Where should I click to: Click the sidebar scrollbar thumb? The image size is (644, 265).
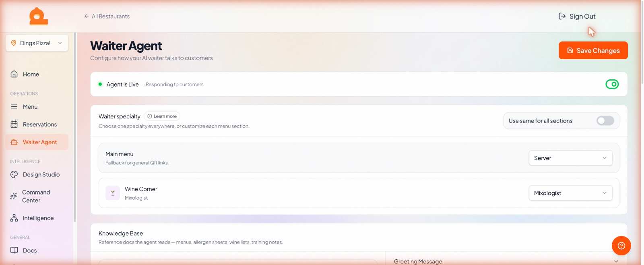pos(75,127)
